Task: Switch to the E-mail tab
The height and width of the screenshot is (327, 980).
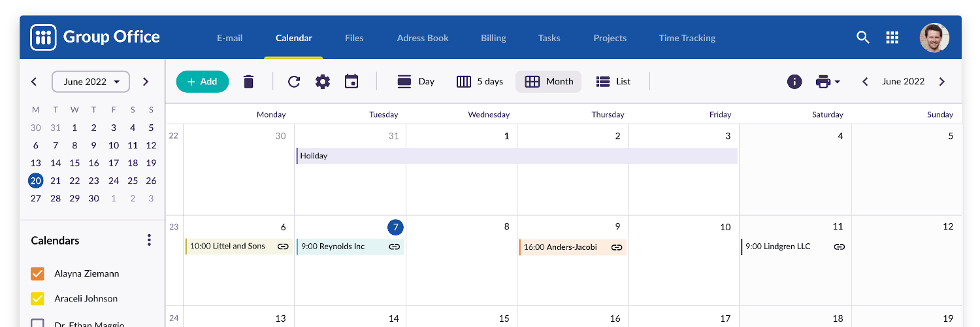Action: click(x=229, y=38)
